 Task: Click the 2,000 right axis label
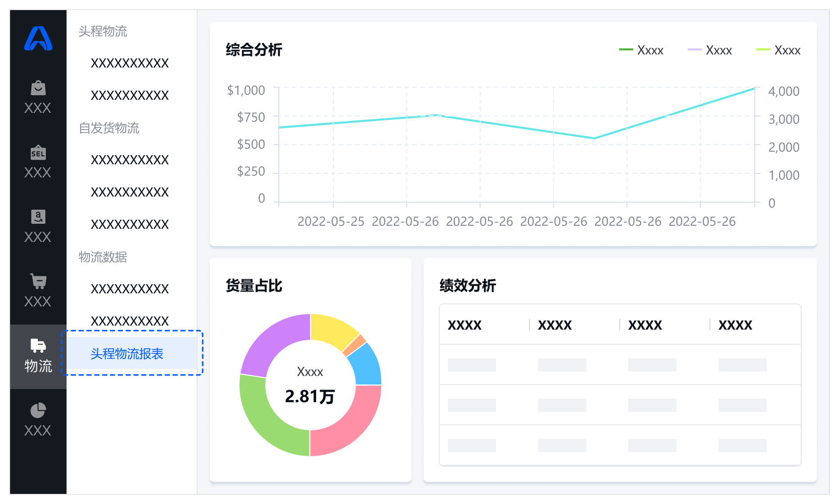pos(784,147)
